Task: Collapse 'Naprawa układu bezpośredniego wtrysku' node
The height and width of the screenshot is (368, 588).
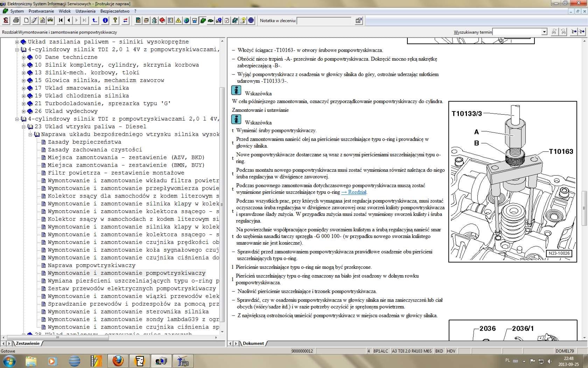Action: coord(30,134)
